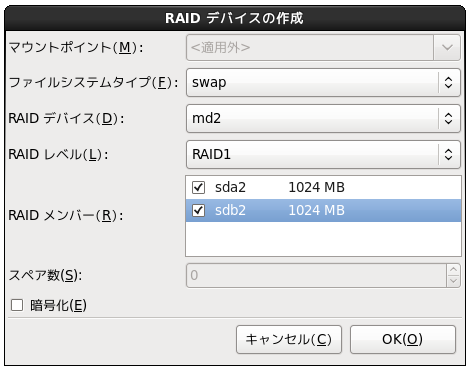Click the RAID デバイスの作成 title bar
469x369 pixels.
point(235,18)
